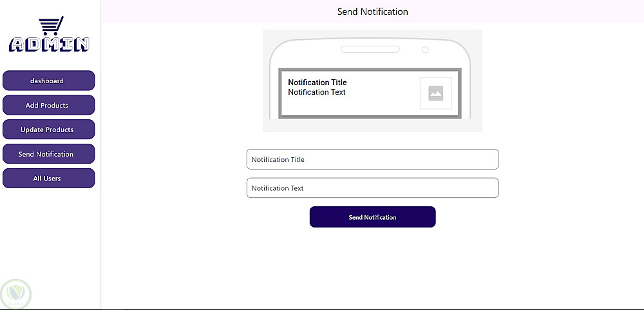This screenshot has height=310, width=644.
Task: Focus the Notification Title input field
Action: point(372,159)
